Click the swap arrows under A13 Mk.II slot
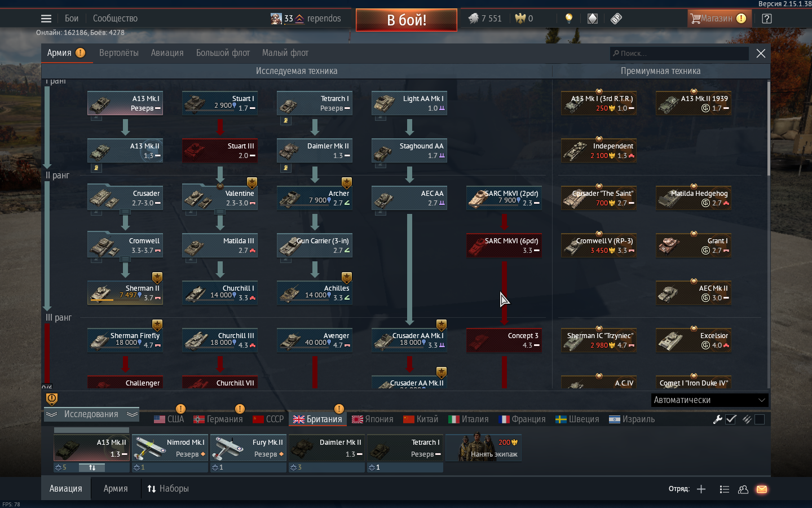 coord(92,467)
